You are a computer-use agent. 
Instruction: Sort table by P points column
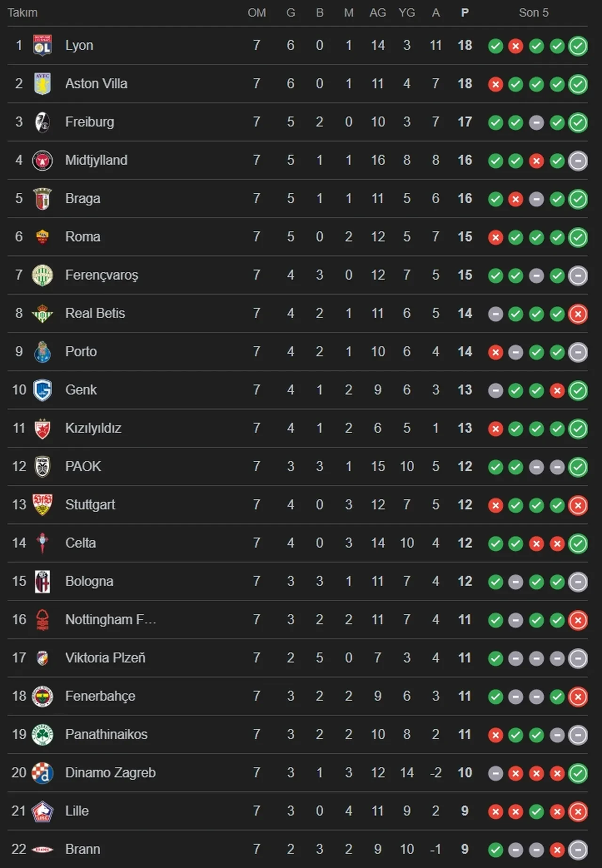pyautogui.click(x=465, y=13)
